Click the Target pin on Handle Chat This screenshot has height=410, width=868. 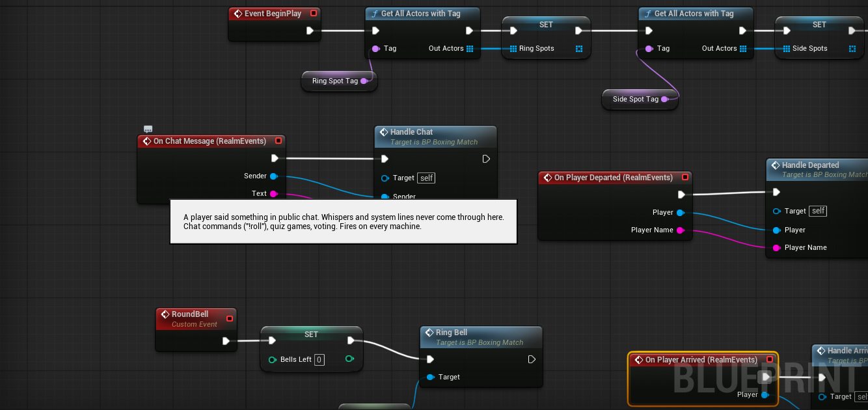click(385, 178)
